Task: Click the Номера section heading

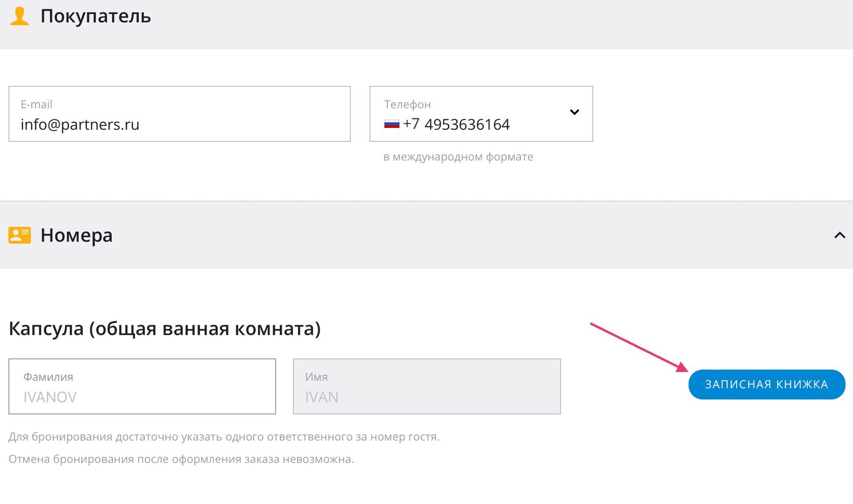Action: (77, 236)
